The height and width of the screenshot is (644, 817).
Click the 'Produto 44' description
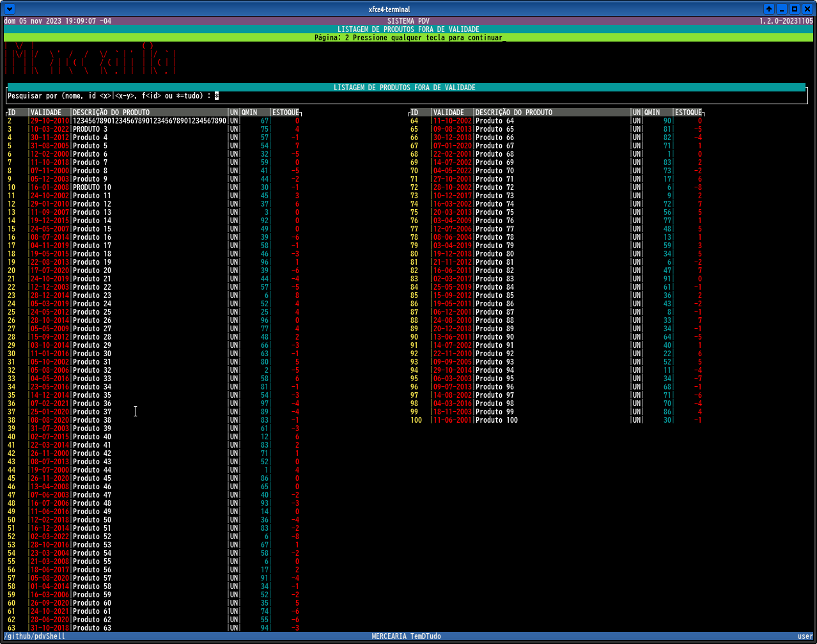pos(92,470)
